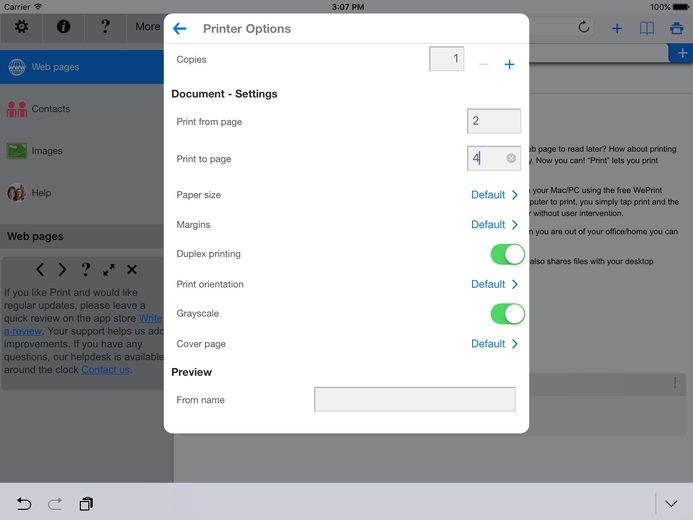
Task: Tap the Preview section heading
Action: [191, 372]
